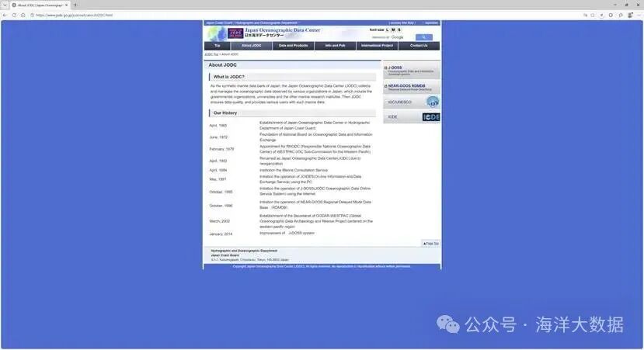Open a new tab with the plus icon
Viewport: 644px width, 350px height.
point(75,5)
